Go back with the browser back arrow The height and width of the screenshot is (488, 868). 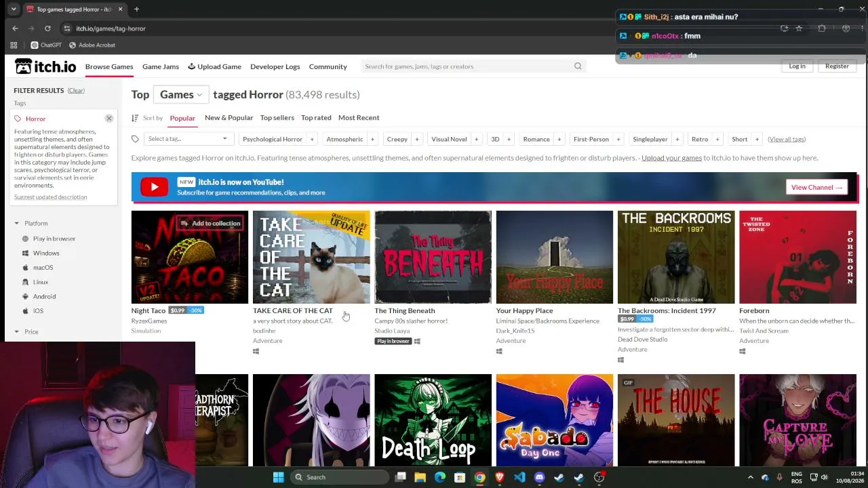click(15, 28)
